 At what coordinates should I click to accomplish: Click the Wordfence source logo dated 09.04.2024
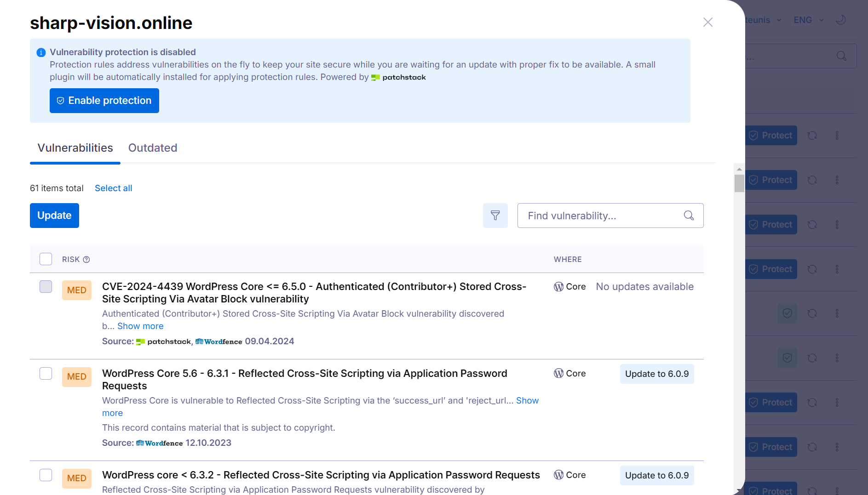(219, 341)
